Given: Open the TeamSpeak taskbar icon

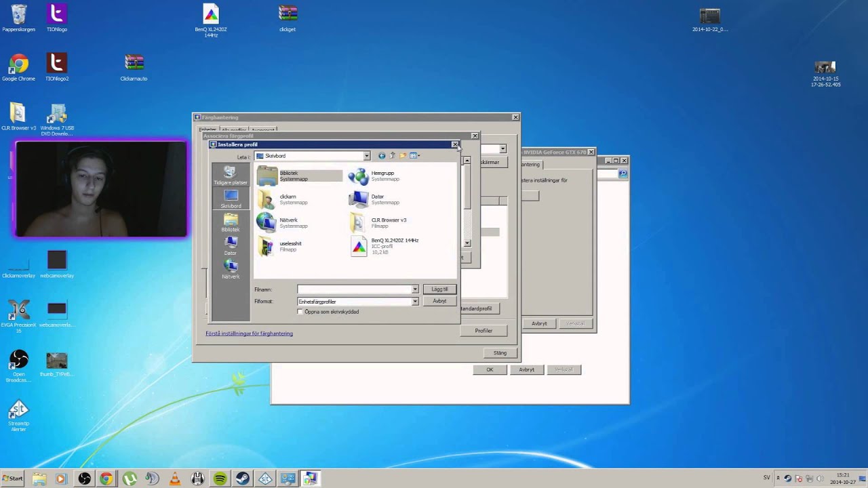Looking at the screenshot, I should point(152,479).
